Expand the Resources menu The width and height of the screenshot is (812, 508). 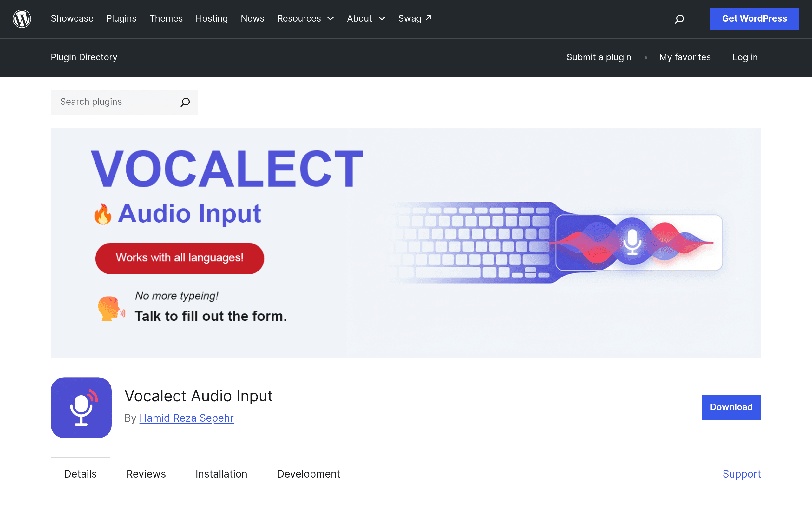pyautogui.click(x=305, y=18)
